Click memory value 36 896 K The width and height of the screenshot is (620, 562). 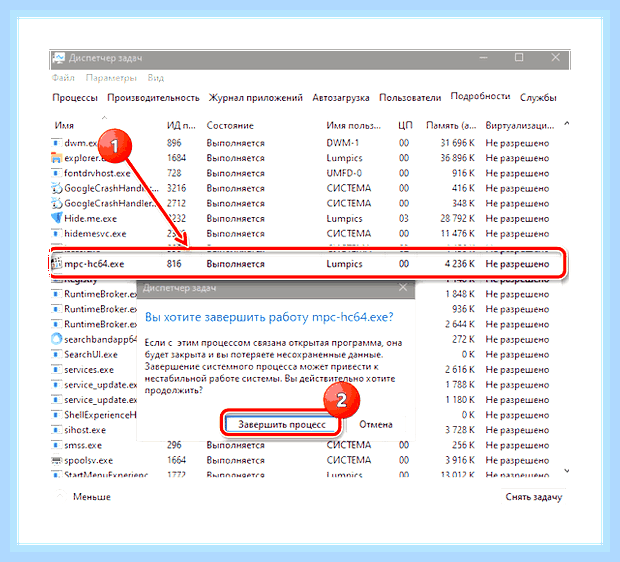pyautogui.click(x=457, y=158)
